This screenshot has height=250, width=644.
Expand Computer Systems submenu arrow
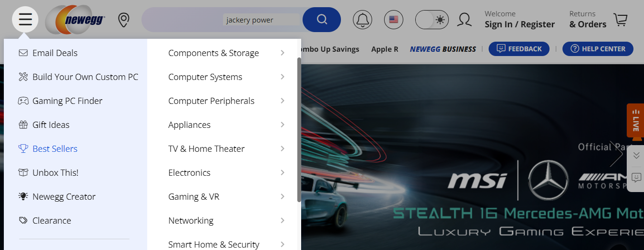282,77
